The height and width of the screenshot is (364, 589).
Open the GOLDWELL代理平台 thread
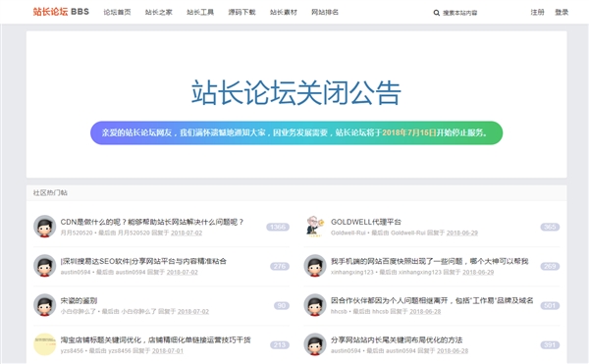[366, 222]
